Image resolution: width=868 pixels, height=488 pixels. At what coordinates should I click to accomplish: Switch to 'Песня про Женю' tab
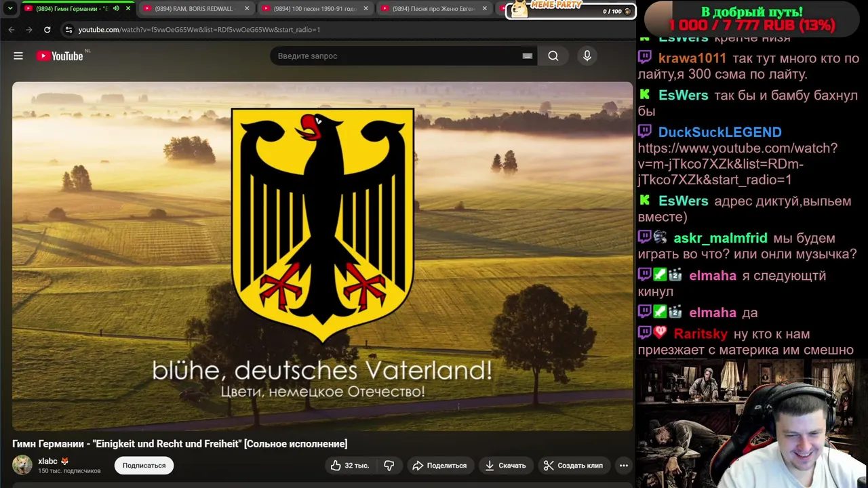(434, 9)
